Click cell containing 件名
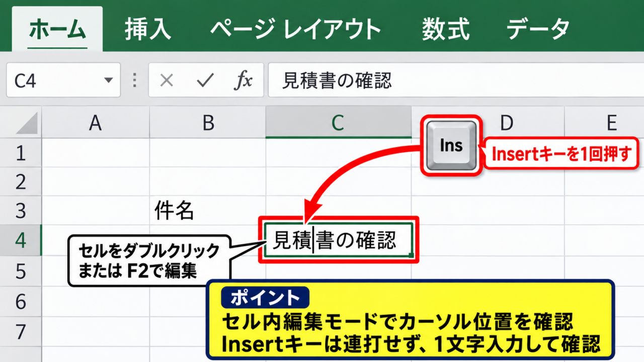 pyautogui.click(x=208, y=211)
